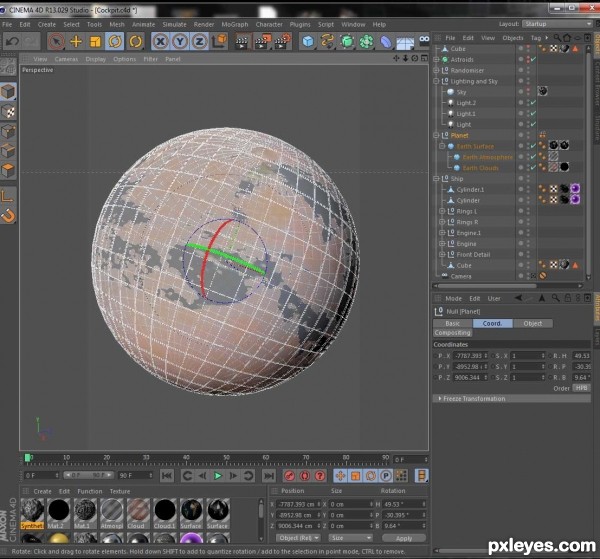Image resolution: width=600 pixels, height=559 pixels.
Task: Open the MoGraph menu
Action: pyautogui.click(x=235, y=24)
